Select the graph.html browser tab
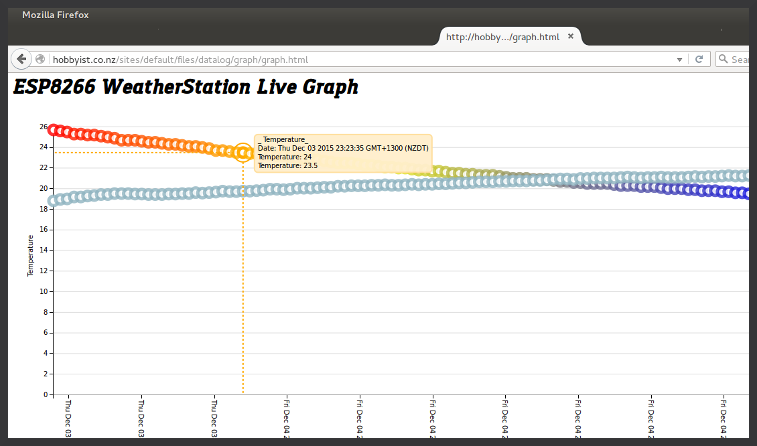 pos(502,37)
